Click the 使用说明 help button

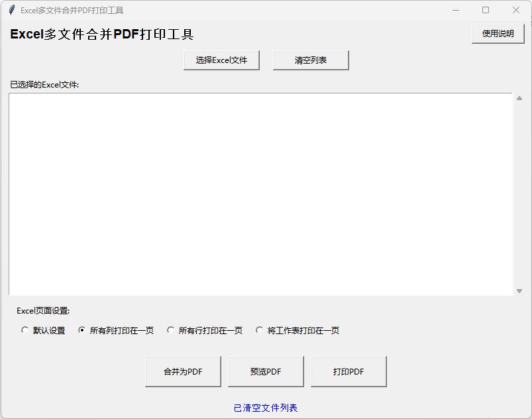click(x=498, y=34)
